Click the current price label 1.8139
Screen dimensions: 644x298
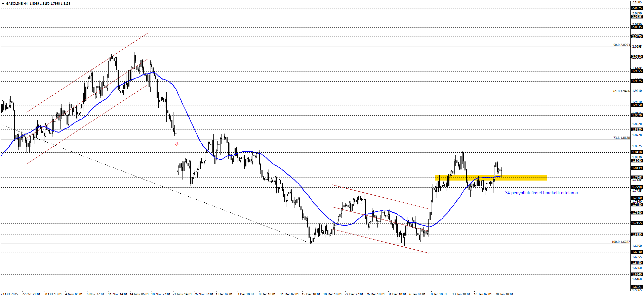[637, 168]
